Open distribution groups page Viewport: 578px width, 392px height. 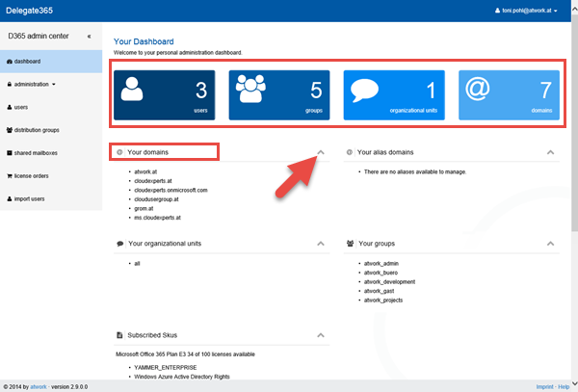tap(51, 130)
